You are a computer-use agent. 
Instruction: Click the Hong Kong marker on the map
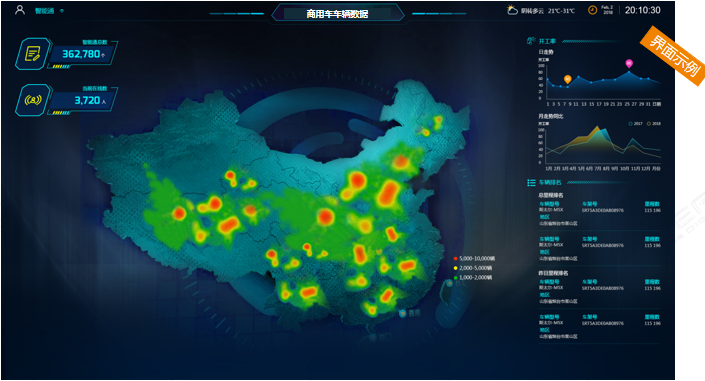[403, 313]
